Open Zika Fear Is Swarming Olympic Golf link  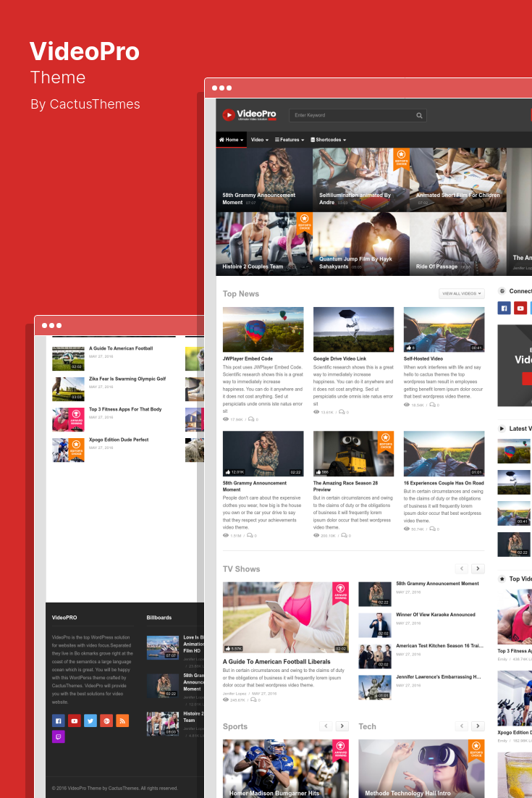coord(127,379)
